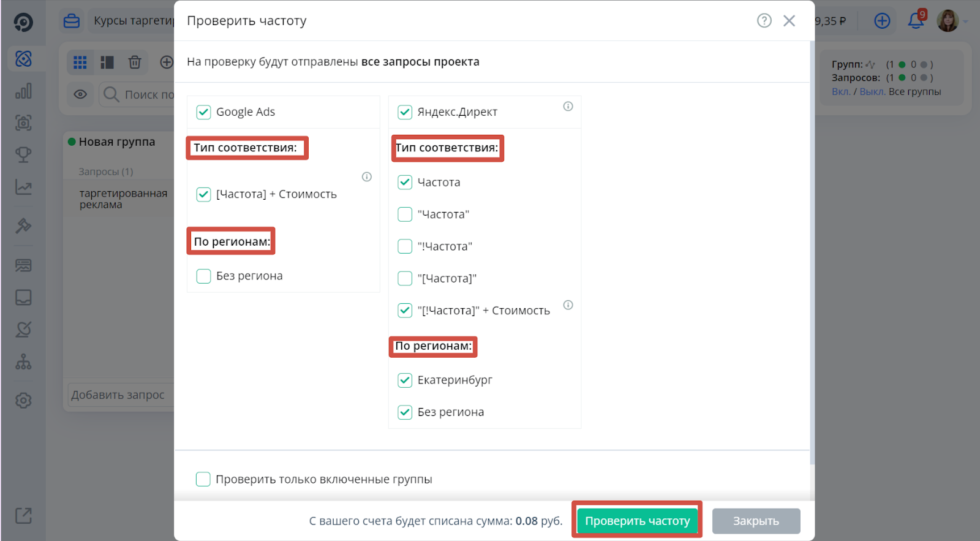Screen dimensions: 980x541
Task: Click the blue plus icon to add funds
Action: (882, 21)
